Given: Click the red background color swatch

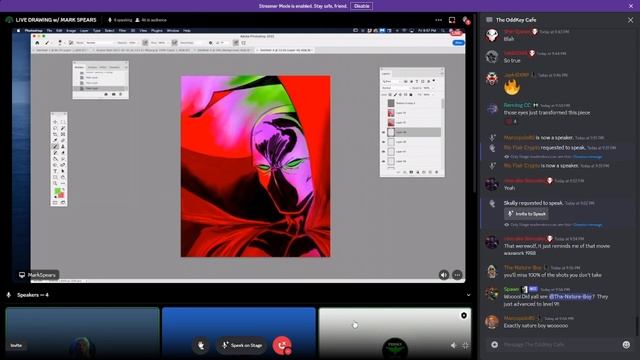Looking at the screenshot, I should (61, 195).
